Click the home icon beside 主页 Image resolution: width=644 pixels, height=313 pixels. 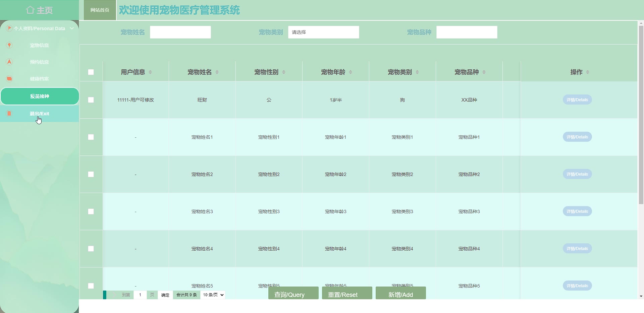click(x=30, y=10)
